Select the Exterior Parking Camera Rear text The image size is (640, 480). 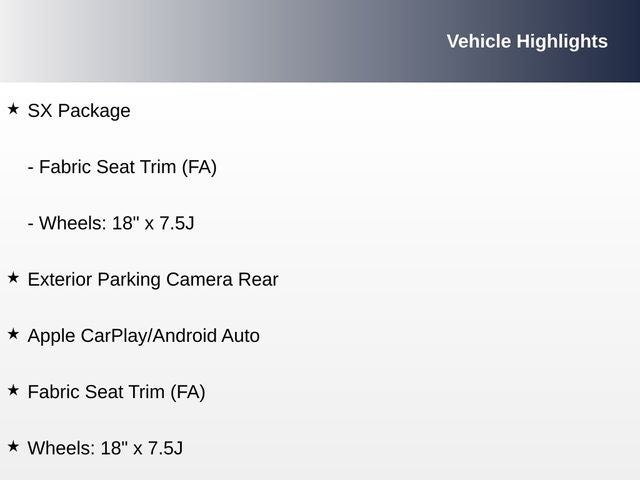coord(153,280)
